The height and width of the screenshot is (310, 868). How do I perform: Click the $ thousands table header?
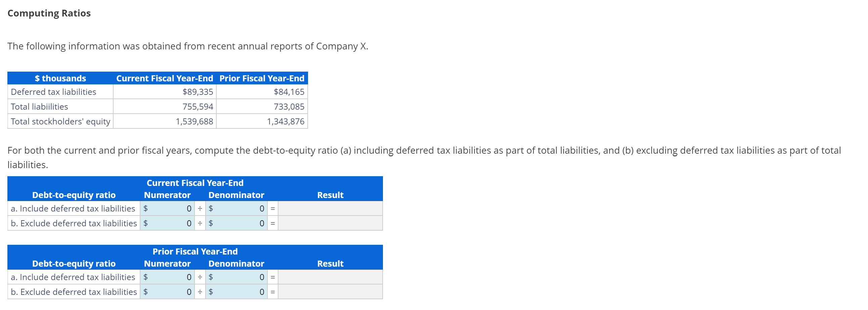click(x=60, y=78)
